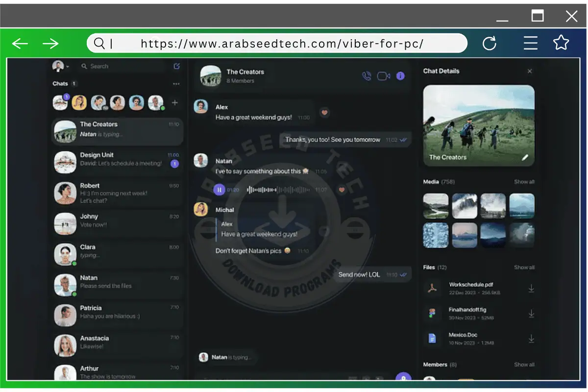The height and width of the screenshot is (392, 588).
Task: Click the chat info icon
Action: click(400, 76)
